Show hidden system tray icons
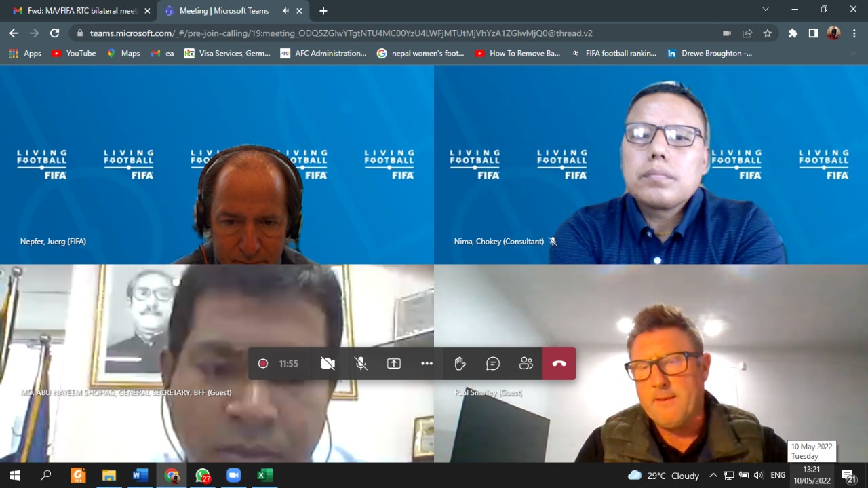 click(714, 475)
